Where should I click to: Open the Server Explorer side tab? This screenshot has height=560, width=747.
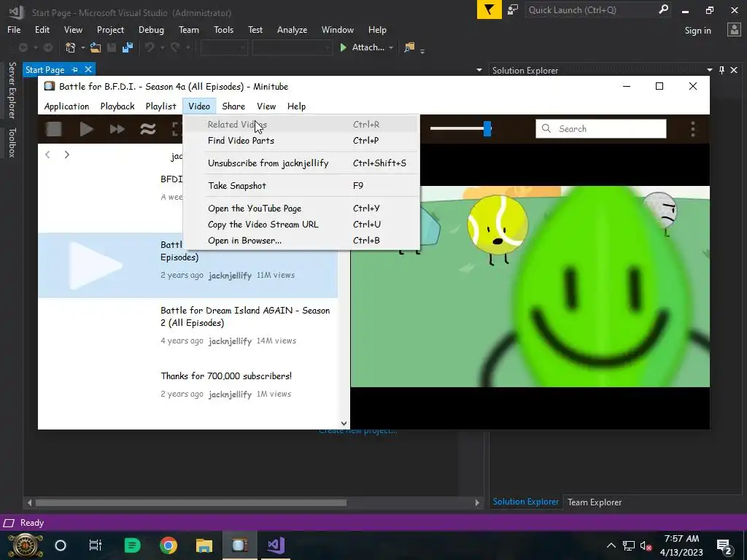[x=12, y=90]
